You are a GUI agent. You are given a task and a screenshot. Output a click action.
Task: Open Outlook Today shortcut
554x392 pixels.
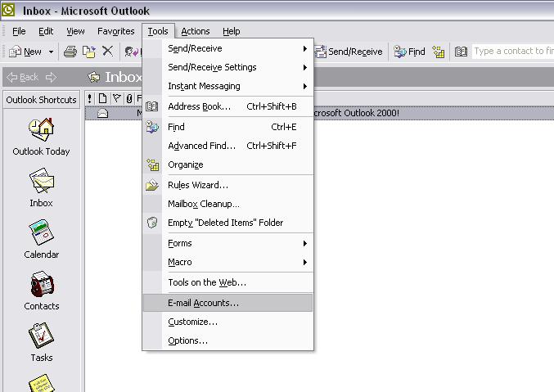42,137
